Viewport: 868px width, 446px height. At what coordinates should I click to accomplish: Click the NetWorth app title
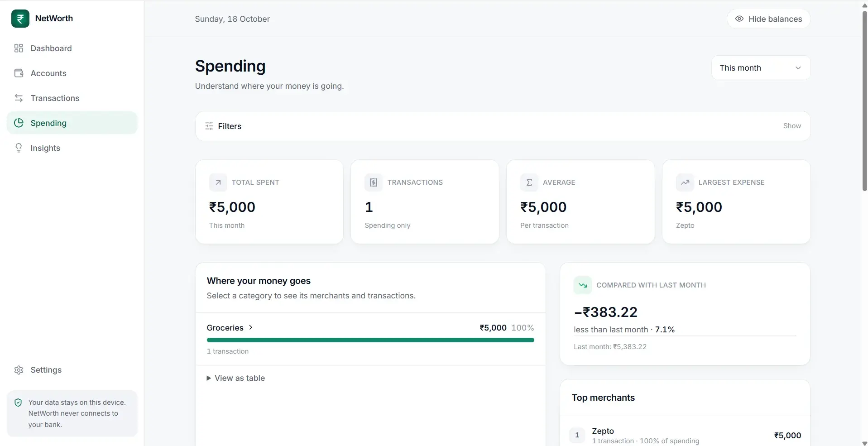point(54,19)
